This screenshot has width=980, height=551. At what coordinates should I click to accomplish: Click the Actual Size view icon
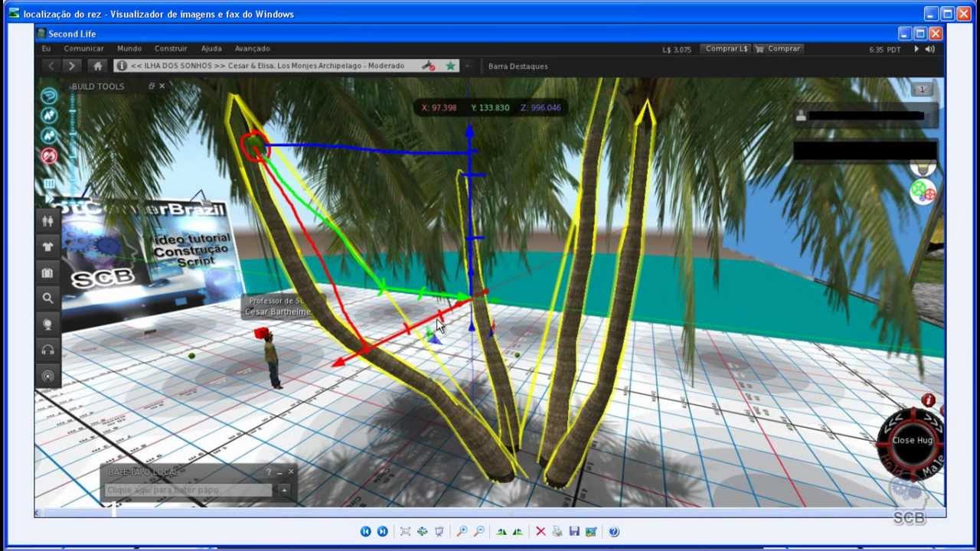click(x=422, y=531)
